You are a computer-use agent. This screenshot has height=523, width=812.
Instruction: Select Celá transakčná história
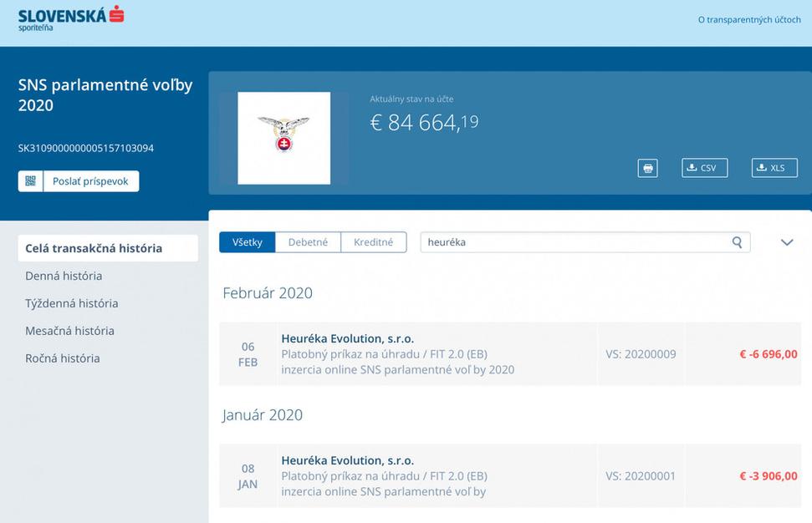(108, 248)
